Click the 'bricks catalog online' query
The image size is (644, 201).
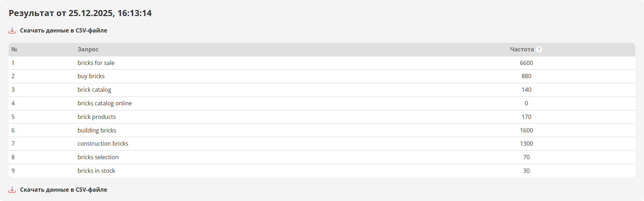(x=105, y=103)
